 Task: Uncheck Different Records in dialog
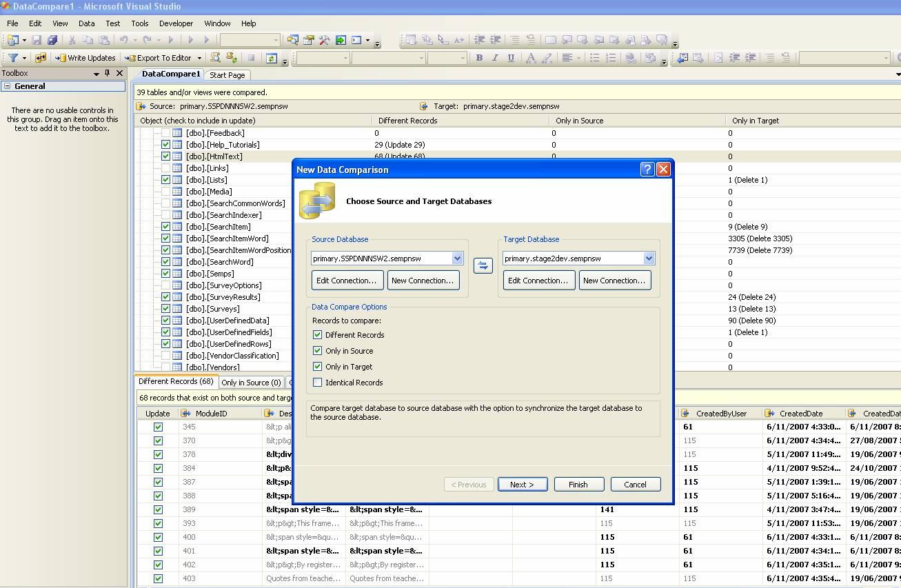click(x=317, y=335)
